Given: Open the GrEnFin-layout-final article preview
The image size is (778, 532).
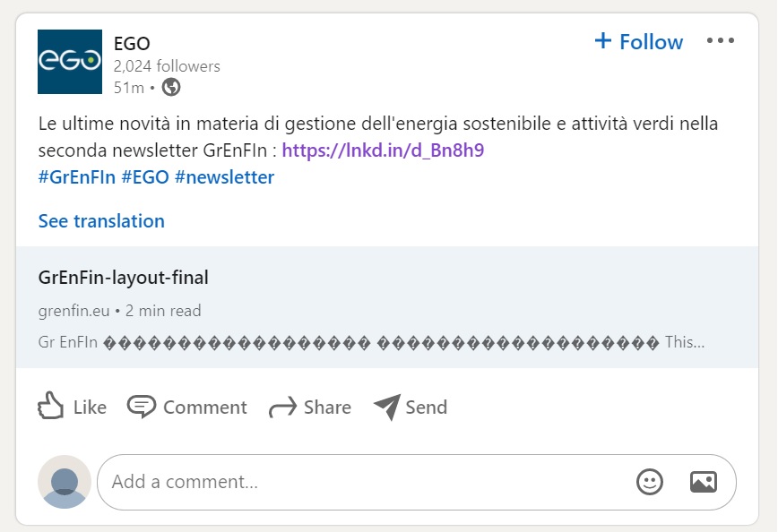Looking at the screenshot, I should tap(387, 307).
